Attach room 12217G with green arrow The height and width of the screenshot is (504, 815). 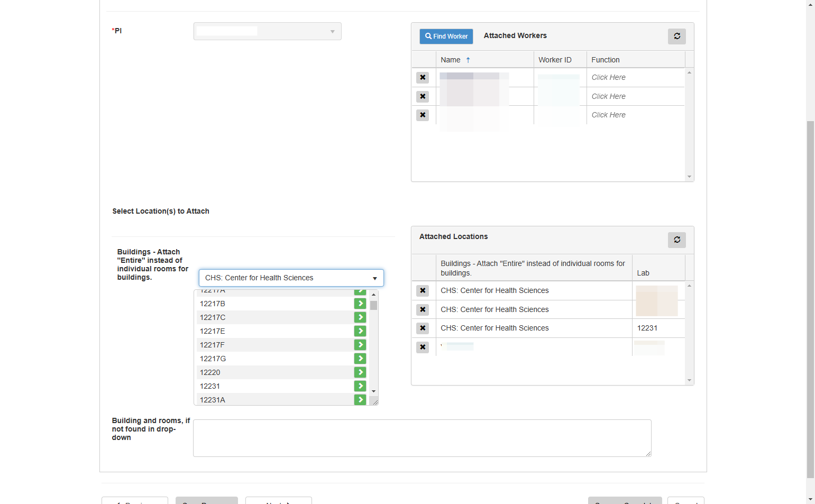point(360,359)
